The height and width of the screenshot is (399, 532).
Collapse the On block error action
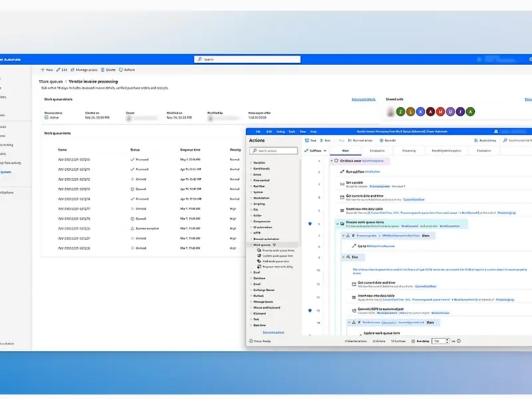(331, 161)
